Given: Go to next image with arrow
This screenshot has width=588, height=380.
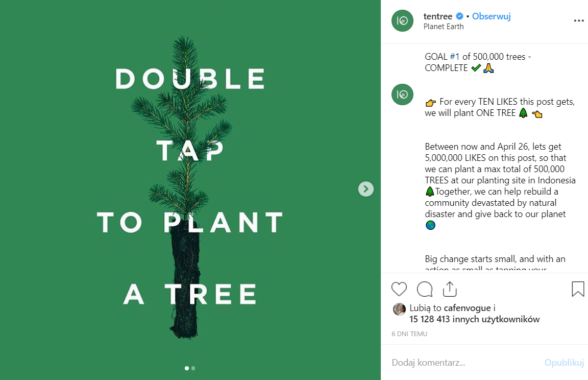Looking at the screenshot, I should 366,189.
